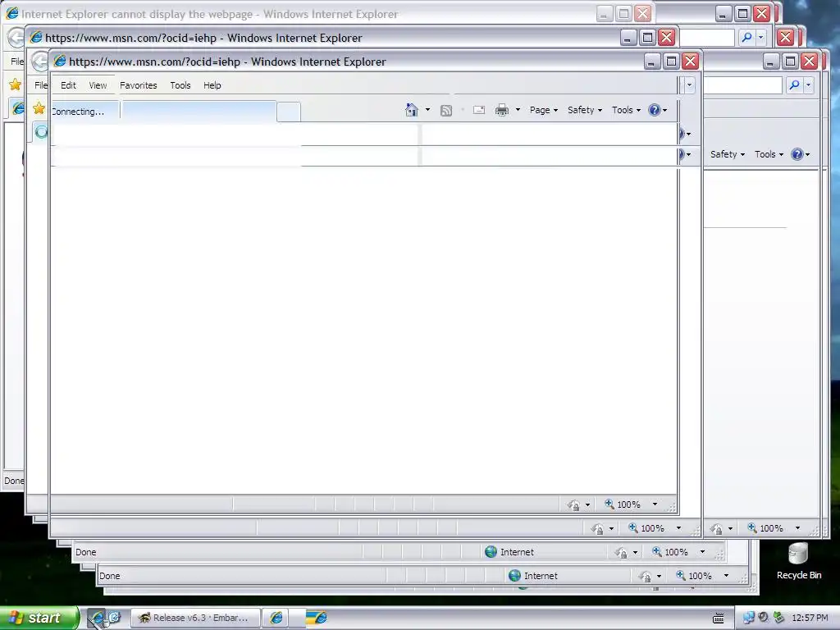Switch to 'Release v6.3 · Embar...' taskbar button
This screenshot has width=840, height=630.
pyautogui.click(x=195, y=618)
